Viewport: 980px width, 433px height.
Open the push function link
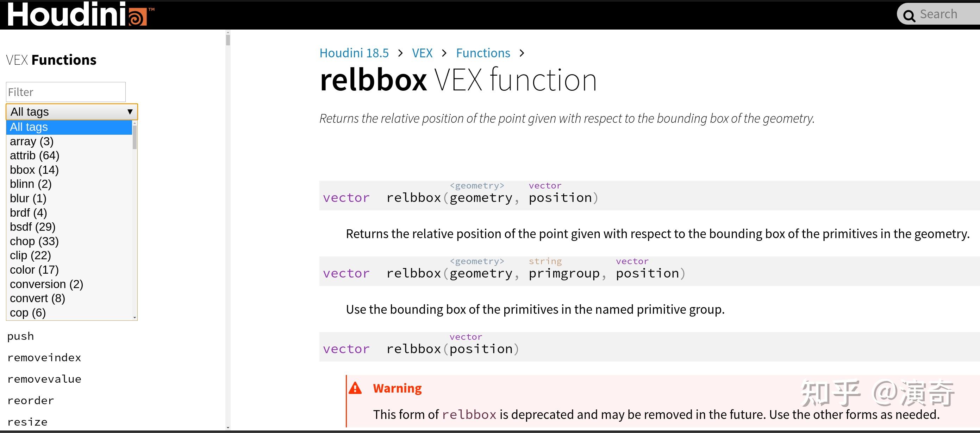[20, 336]
